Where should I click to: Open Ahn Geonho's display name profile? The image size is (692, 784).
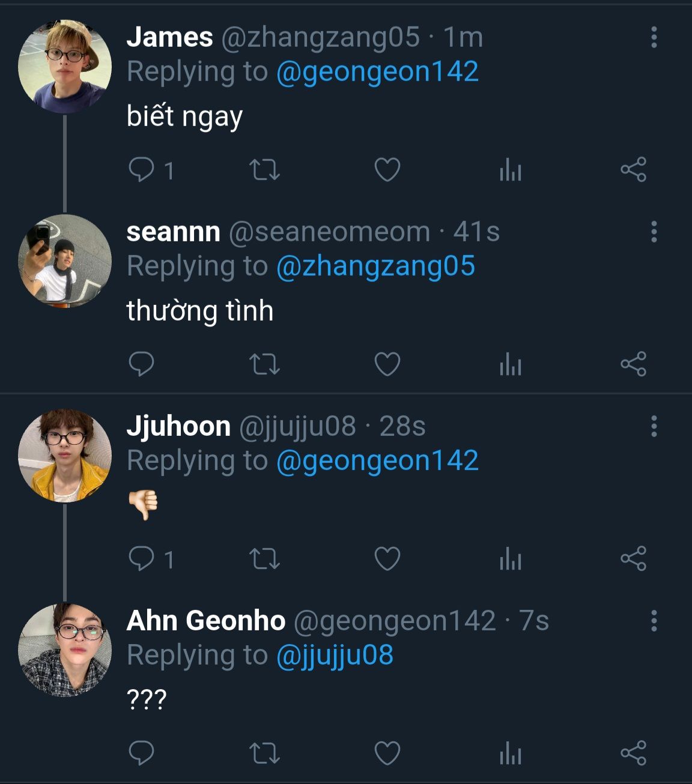(x=205, y=621)
